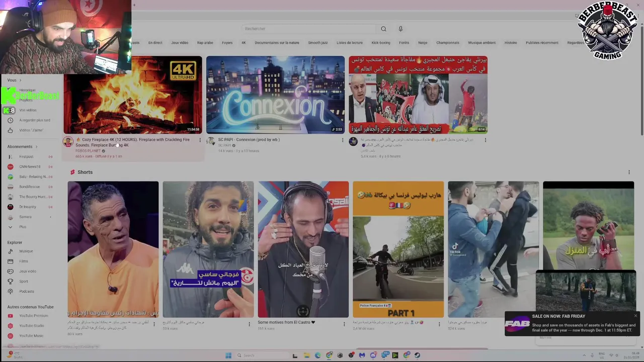Screen dimensions: 644x362
Task: Select the Publiées récemment chip
Action: pos(542,43)
